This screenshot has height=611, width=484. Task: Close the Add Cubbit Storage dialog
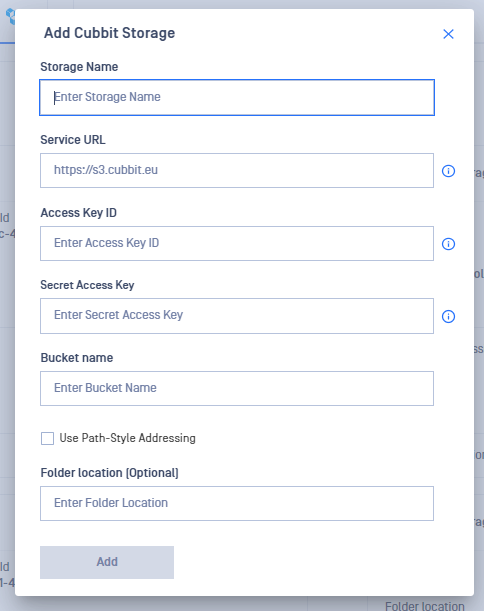pyautogui.click(x=448, y=34)
